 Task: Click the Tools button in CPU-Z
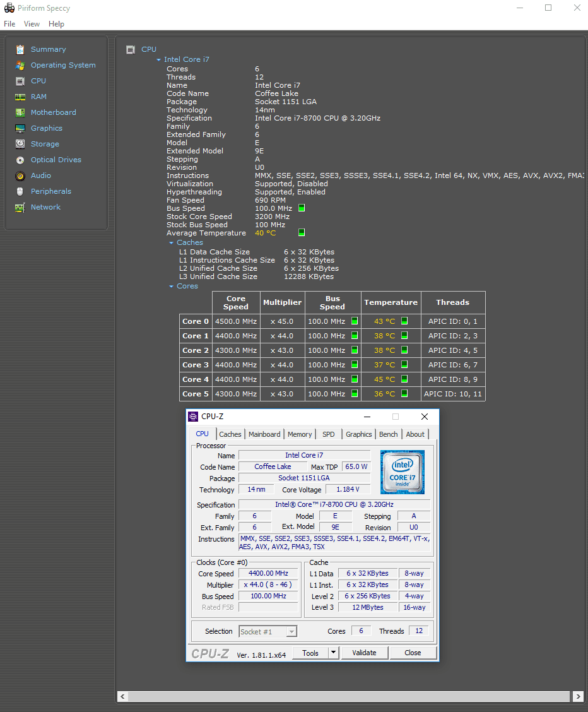tap(310, 653)
